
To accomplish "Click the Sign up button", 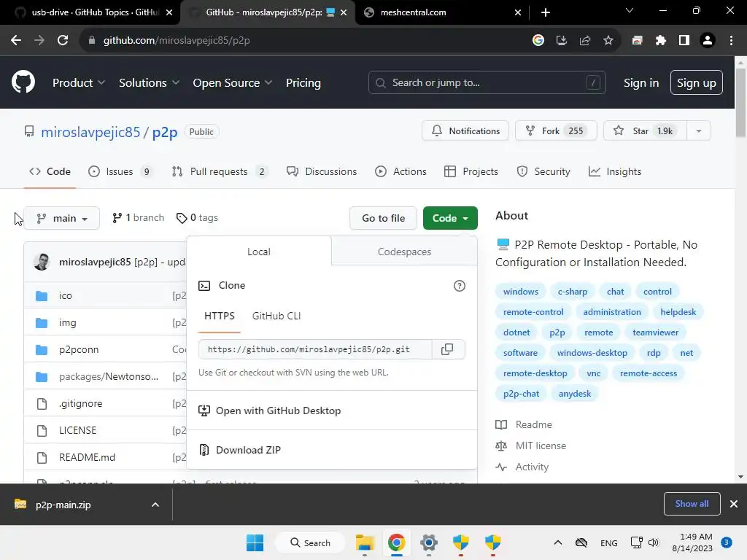I will point(697,83).
